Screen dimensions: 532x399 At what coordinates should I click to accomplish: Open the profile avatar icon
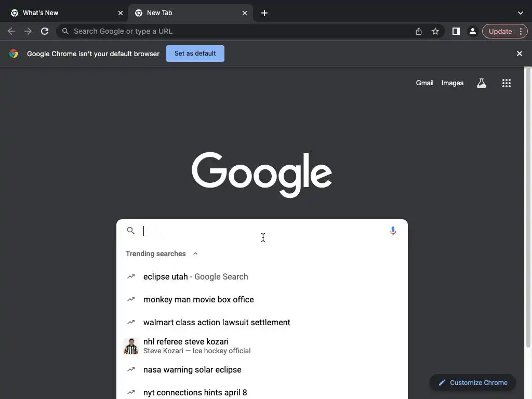coord(473,31)
